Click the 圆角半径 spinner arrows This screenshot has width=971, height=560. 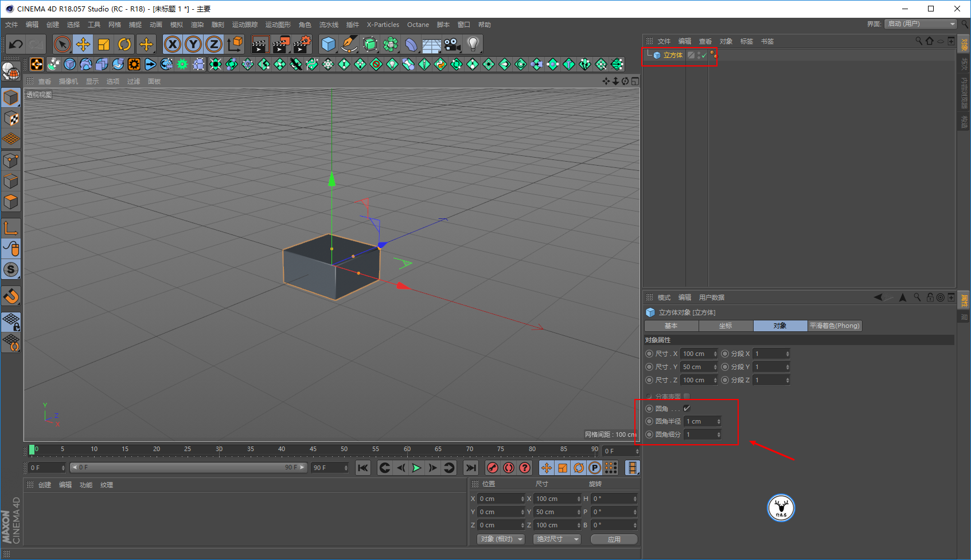click(x=719, y=421)
